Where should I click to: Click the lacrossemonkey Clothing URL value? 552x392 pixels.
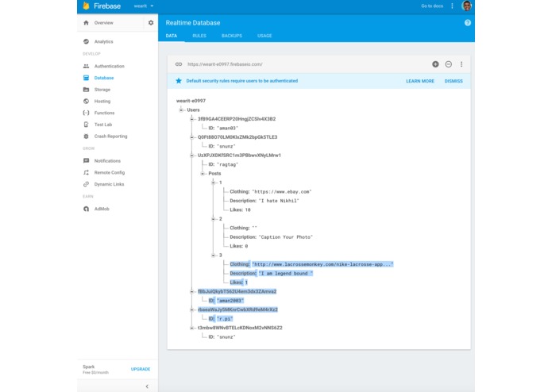[322, 264]
